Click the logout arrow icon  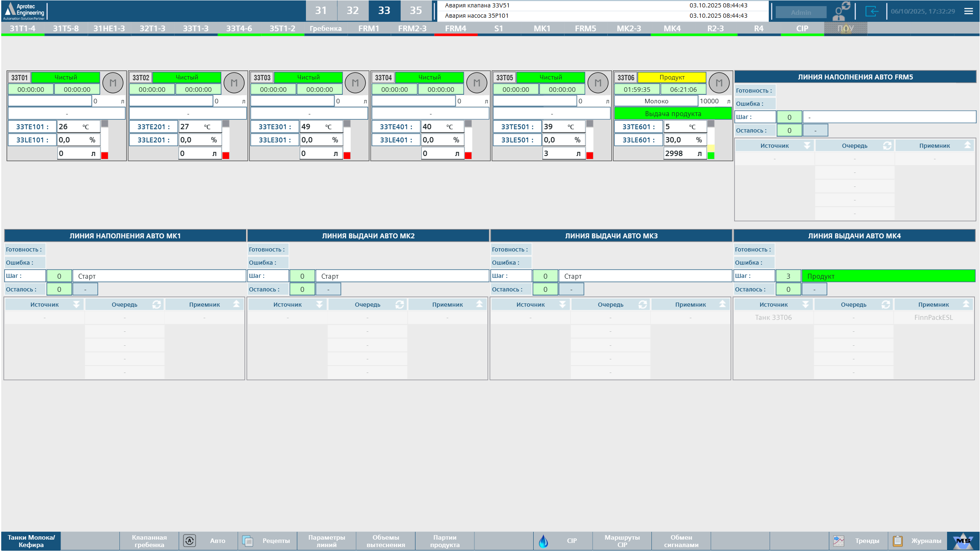click(871, 11)
